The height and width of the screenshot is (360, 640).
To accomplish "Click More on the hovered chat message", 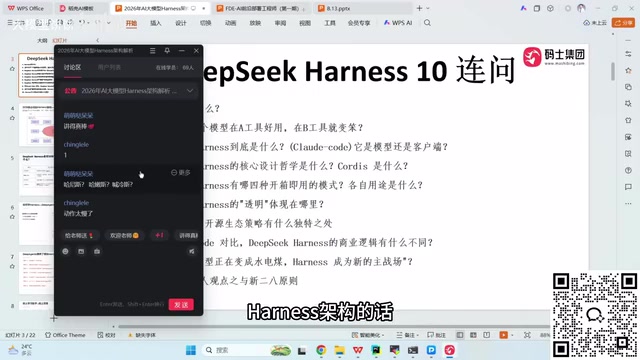I will (x=180, y=173).
